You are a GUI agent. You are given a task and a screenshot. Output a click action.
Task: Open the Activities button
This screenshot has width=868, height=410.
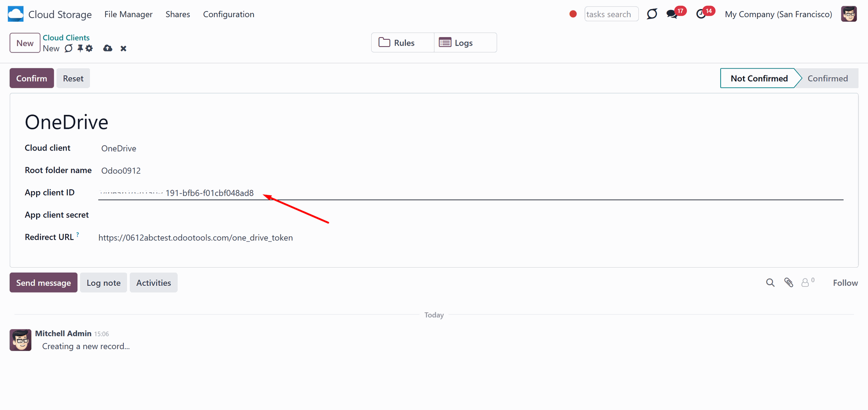pyautogui.click(x=154, y=283)
